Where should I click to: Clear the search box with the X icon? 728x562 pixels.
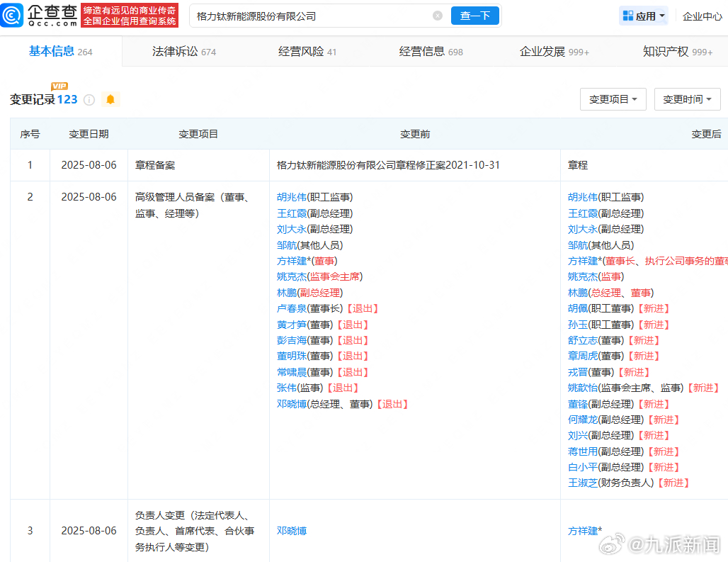coord(438,16)
